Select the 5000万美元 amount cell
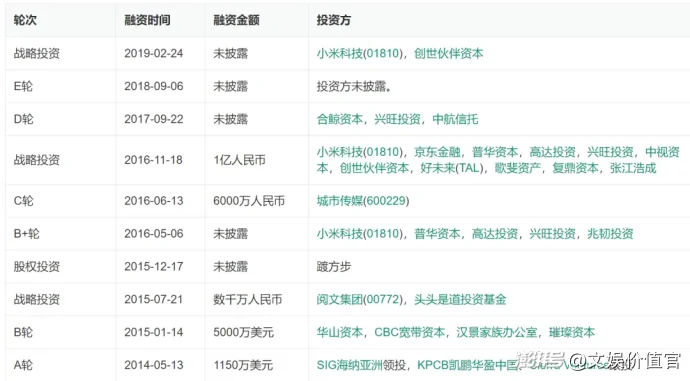Viewport: 690px width, 381px height. point(243,332)
